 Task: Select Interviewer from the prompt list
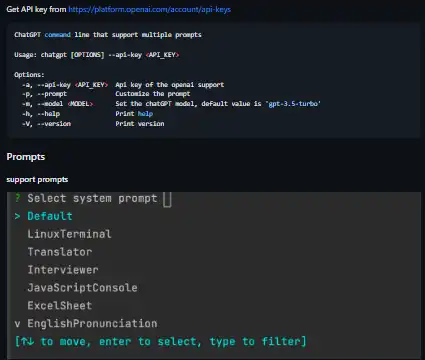[x=63, y=270]
